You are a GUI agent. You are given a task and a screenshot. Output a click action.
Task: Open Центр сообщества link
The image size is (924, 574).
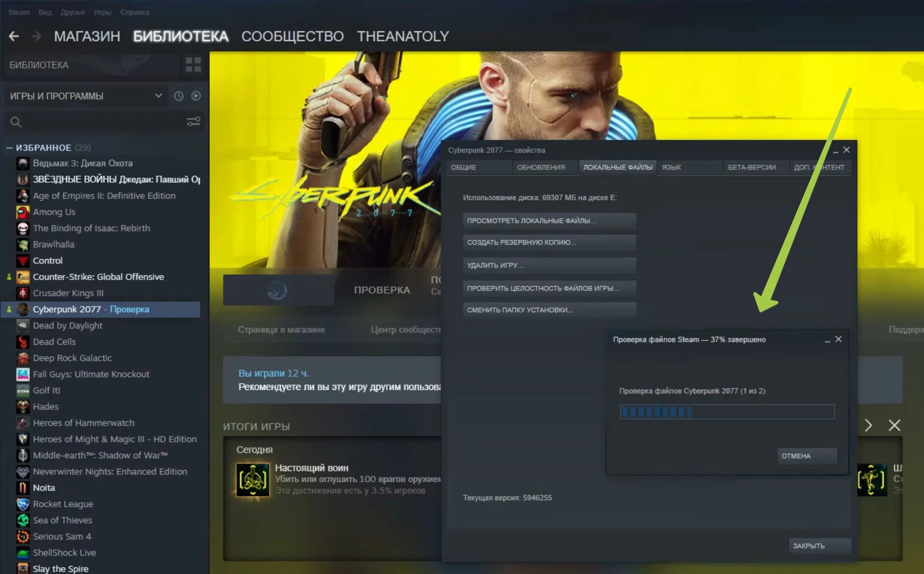(406, 330)
